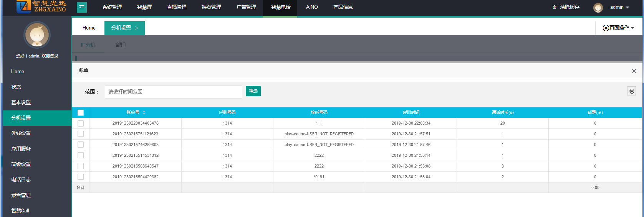Collapse the sidebar with the menu toggle icon

click(x=82, y=7)
